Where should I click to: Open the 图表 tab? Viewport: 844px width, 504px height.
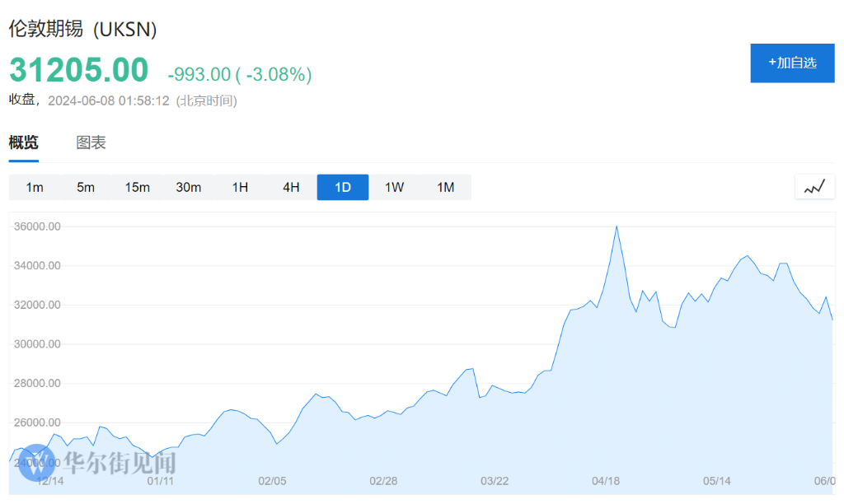click(x=91, y=142)
